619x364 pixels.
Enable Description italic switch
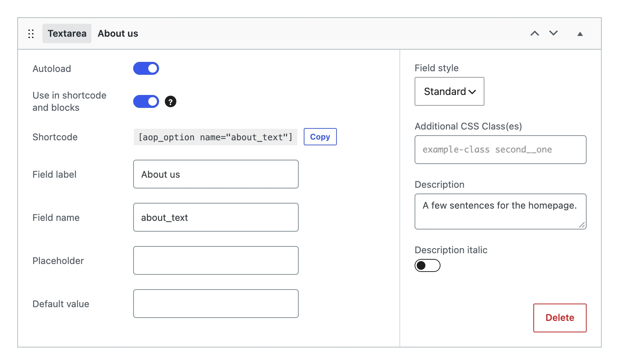(428, 265)
